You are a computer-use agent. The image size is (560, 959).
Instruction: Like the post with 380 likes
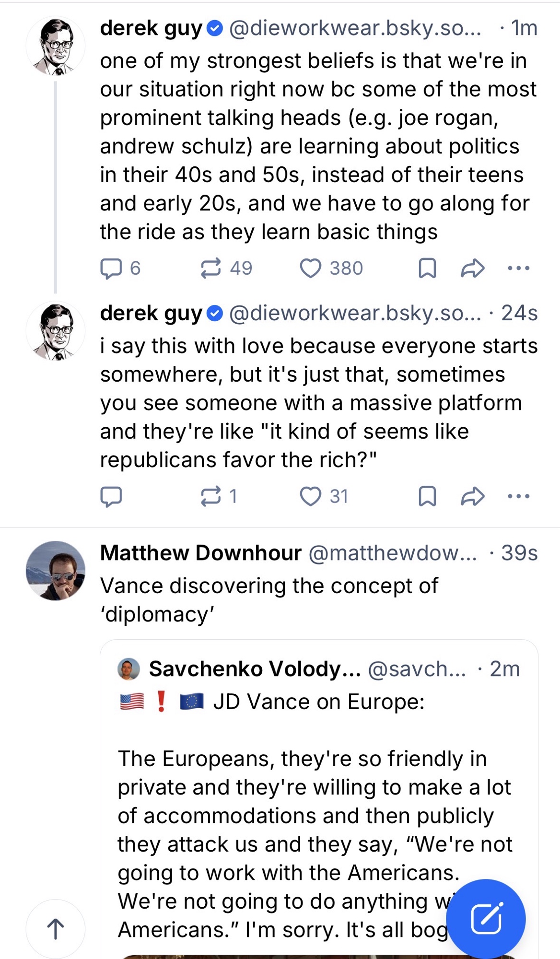click(311, 268)
